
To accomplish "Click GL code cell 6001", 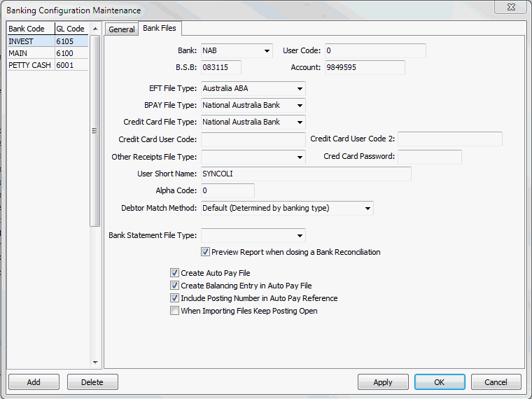I will 71,65.
